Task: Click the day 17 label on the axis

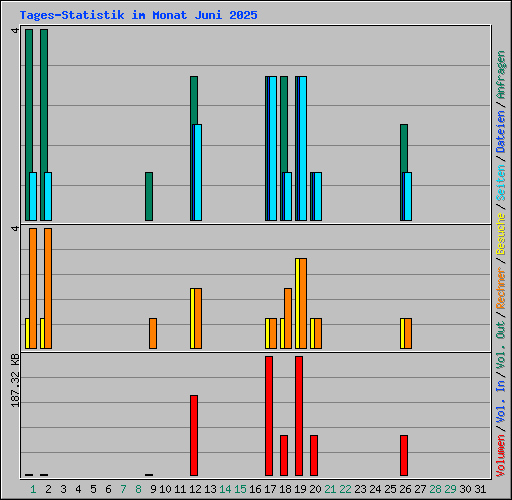Action: 270,489
